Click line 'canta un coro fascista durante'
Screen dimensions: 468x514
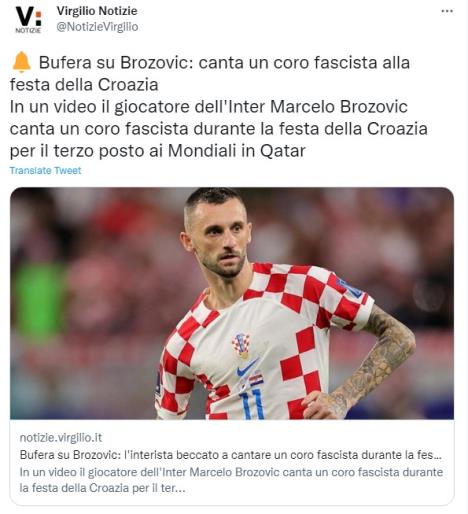(219, 129)
